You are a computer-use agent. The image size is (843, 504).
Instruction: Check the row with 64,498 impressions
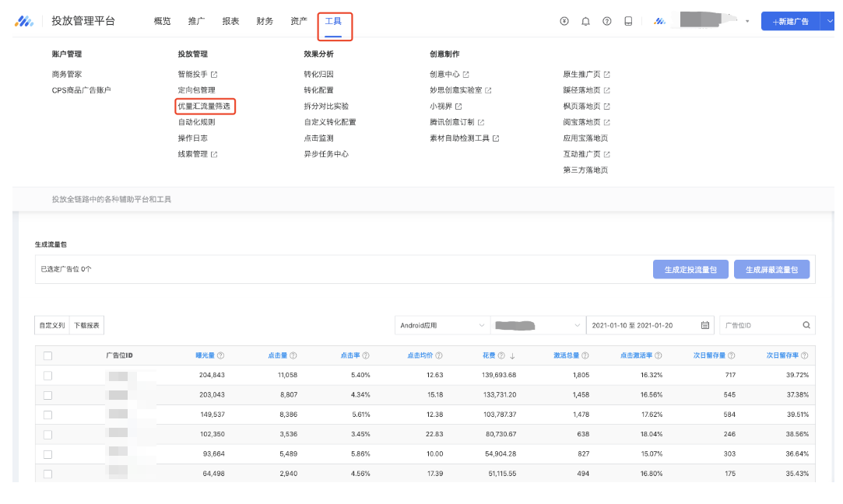coord(47,474)
